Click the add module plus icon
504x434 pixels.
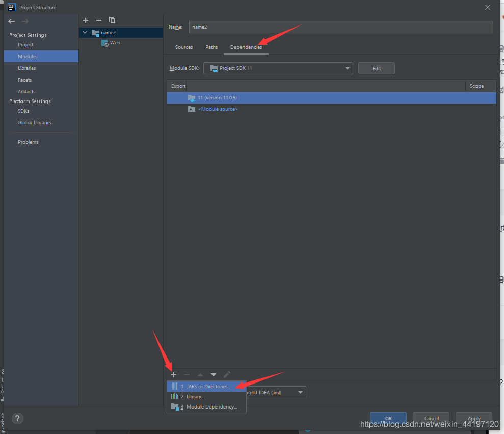click(86, 20)
